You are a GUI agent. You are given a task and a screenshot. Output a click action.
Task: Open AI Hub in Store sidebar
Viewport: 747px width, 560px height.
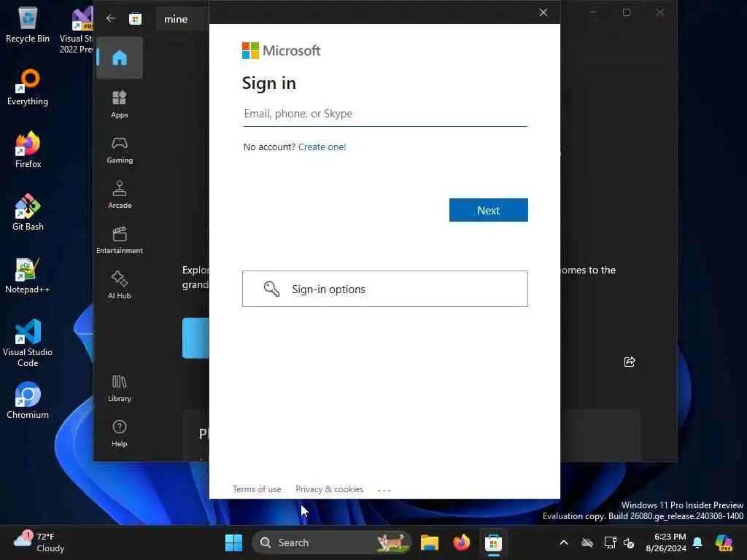119,285
